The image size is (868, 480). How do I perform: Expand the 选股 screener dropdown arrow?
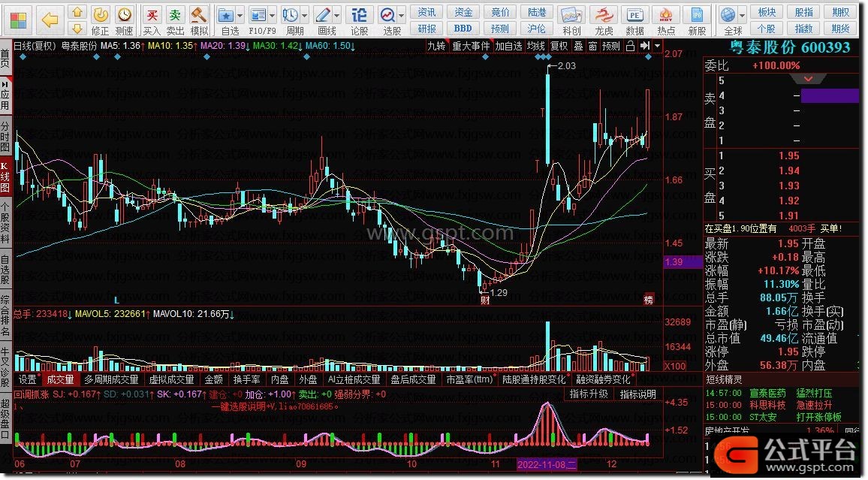pyautogui.click(x=402, y=16)
